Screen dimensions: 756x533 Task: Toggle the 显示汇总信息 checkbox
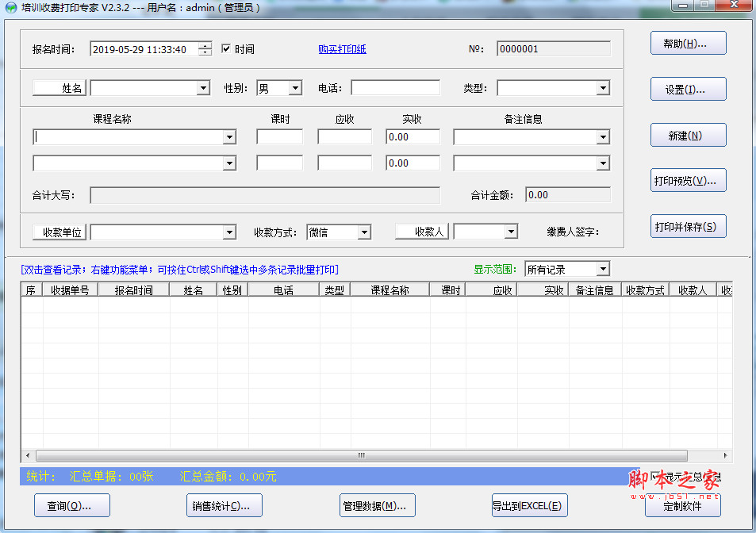pos(654,477)
